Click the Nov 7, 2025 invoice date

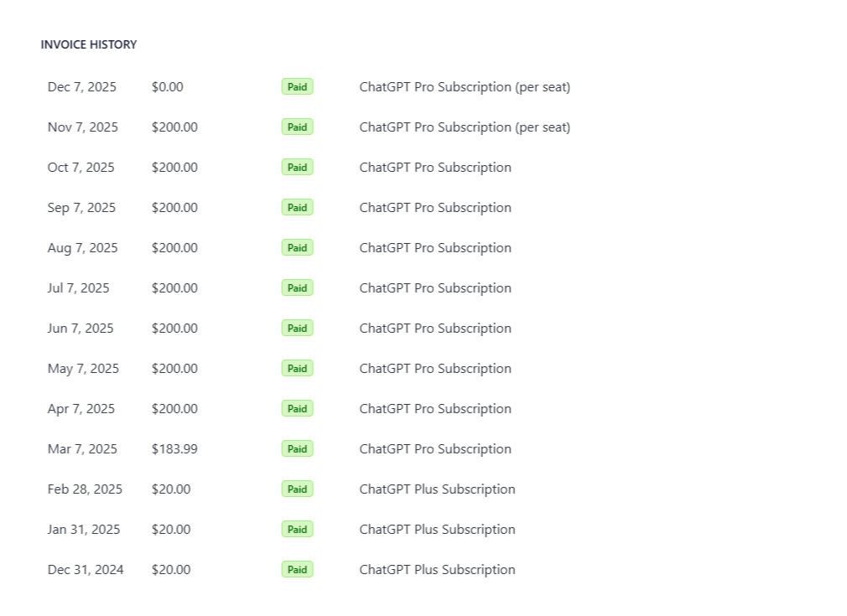(83, 127)
